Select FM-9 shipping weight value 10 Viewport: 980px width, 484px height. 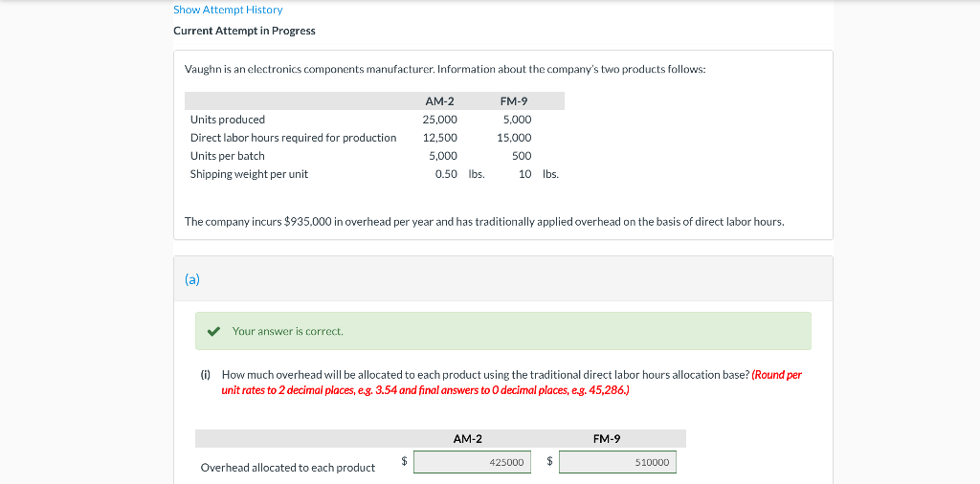point(525,174)
